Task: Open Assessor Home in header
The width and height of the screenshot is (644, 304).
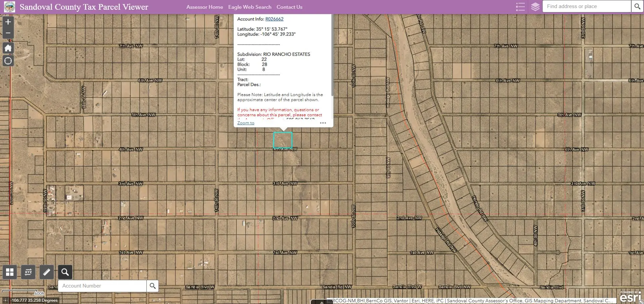Action: tap(204, 7)
